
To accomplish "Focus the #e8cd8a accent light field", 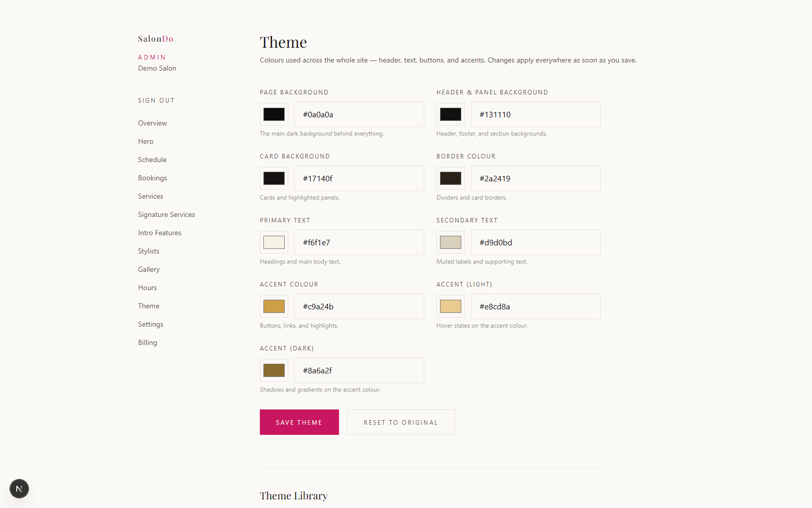I will [536, 306].
